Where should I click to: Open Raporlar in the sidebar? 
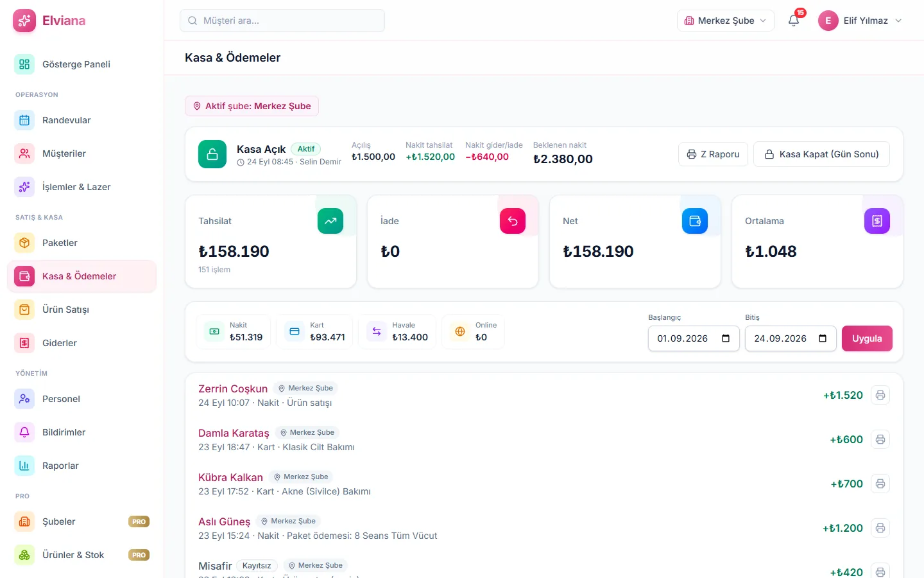[x=82, y=466]
